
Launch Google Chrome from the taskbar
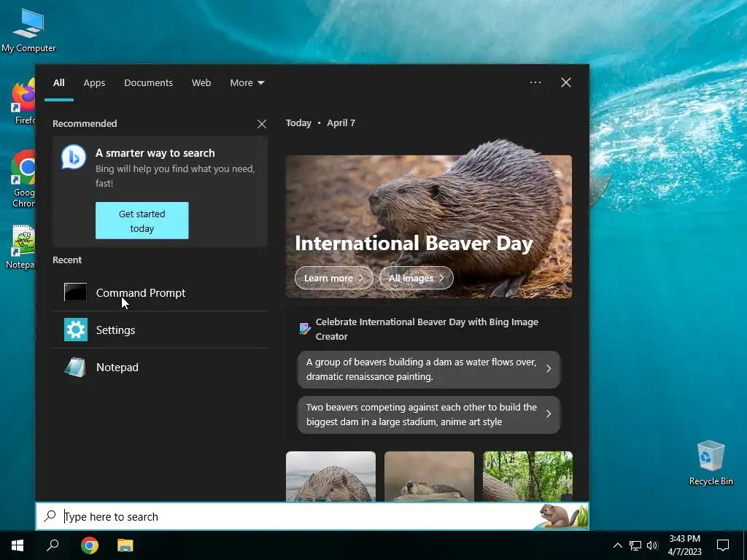(x=90, y=545)
